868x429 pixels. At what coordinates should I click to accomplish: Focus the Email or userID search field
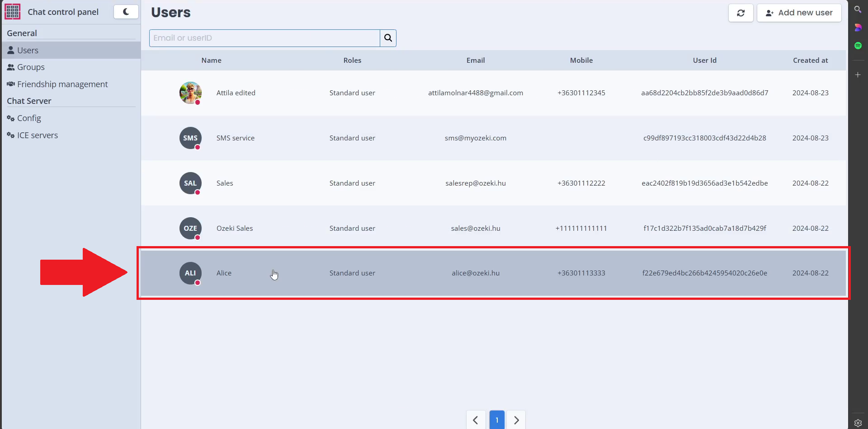pos(264,38)
